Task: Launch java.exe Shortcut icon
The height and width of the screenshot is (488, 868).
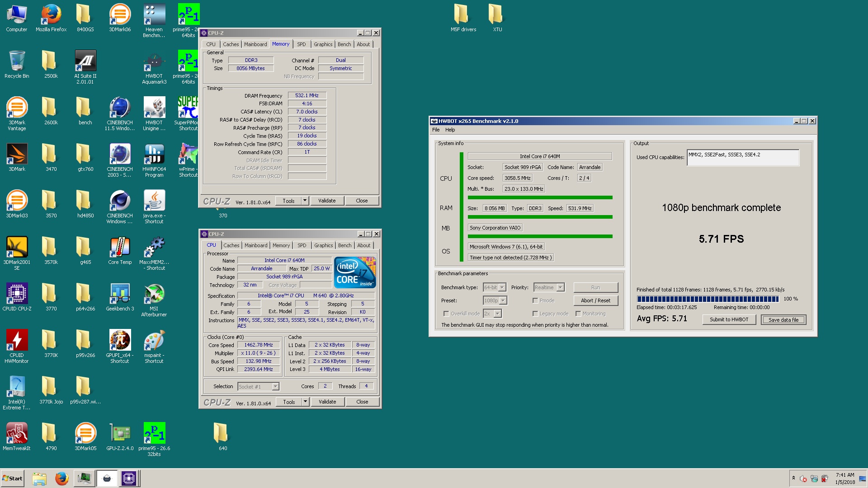Action: [x=154, y=207]
